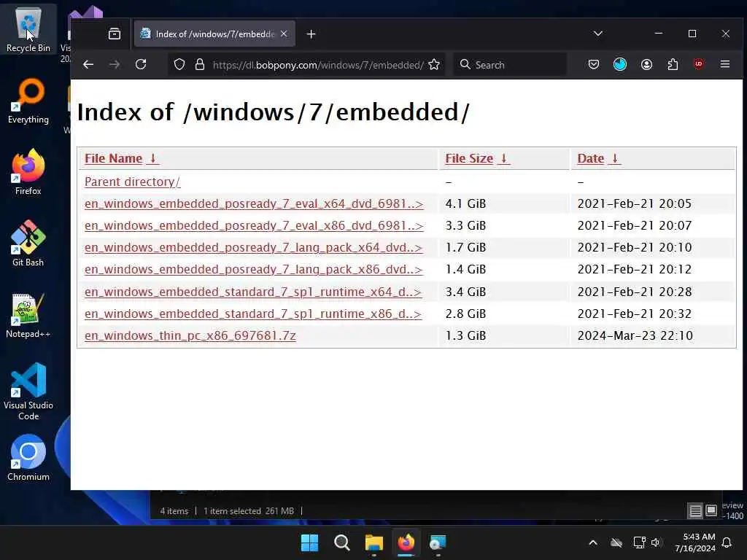
Task: Select the Notepad++ desktop shortcut
Action: coord(28,315)
